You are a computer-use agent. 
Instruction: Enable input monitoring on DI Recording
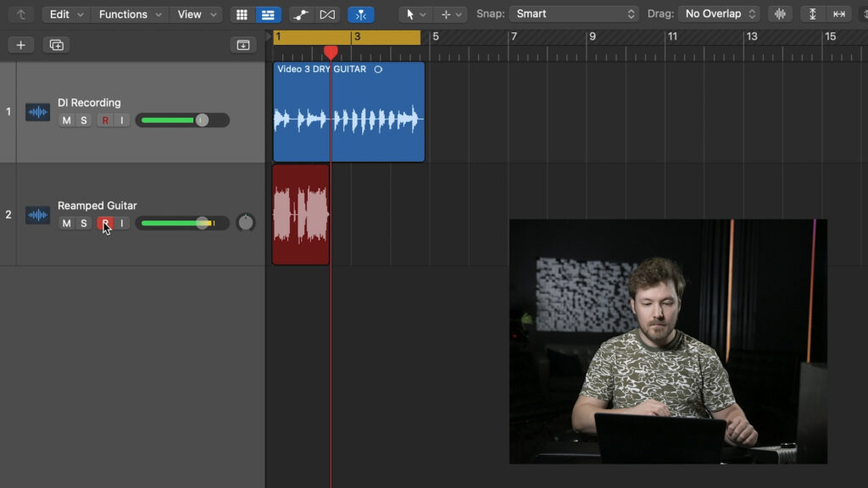pyautogui.click(x=122, y=120)
